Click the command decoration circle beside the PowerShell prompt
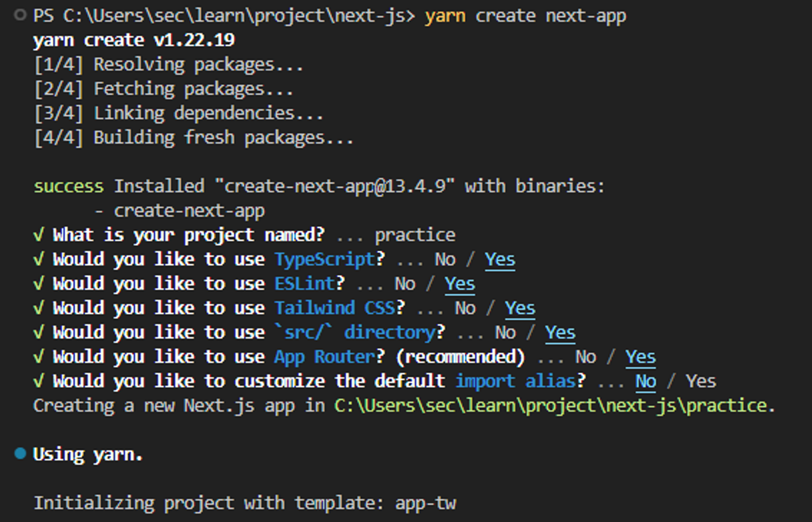Viewport: 812px width, 522px height. 20,15
